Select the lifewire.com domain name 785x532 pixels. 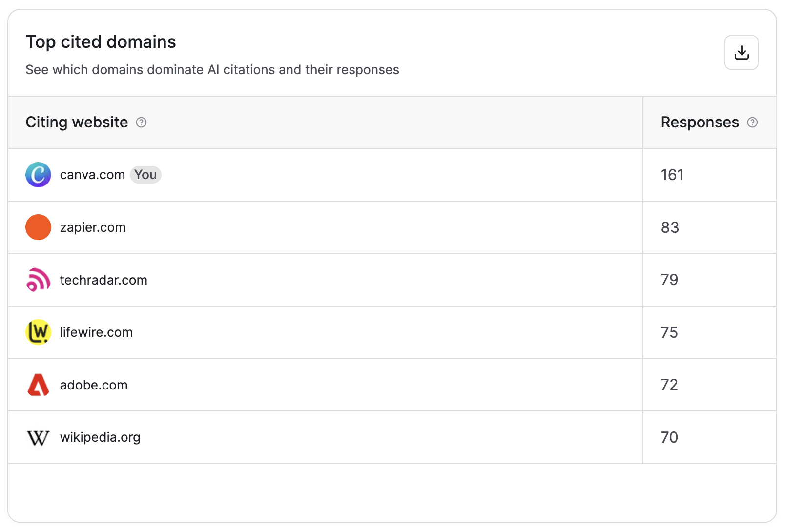(96, 332)
